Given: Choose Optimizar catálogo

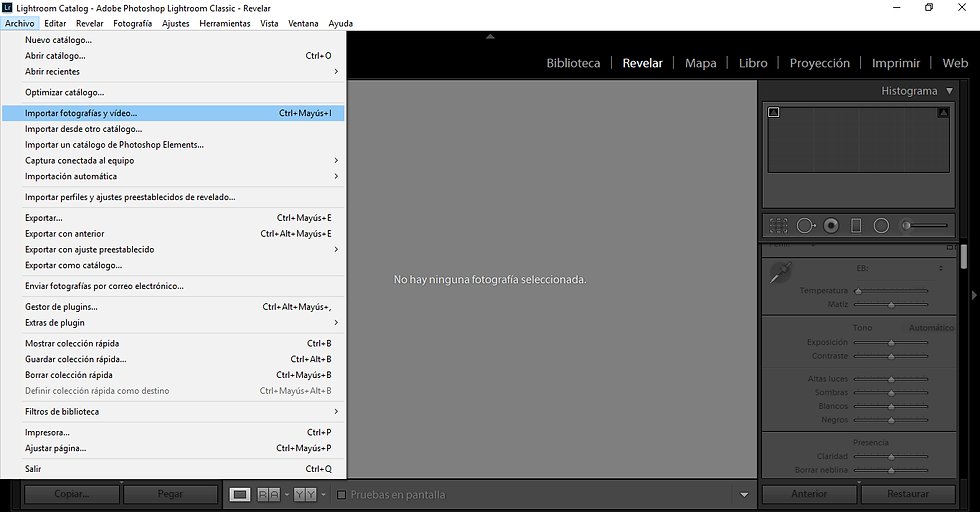Looking at the screenshot, I should point(173,93).
